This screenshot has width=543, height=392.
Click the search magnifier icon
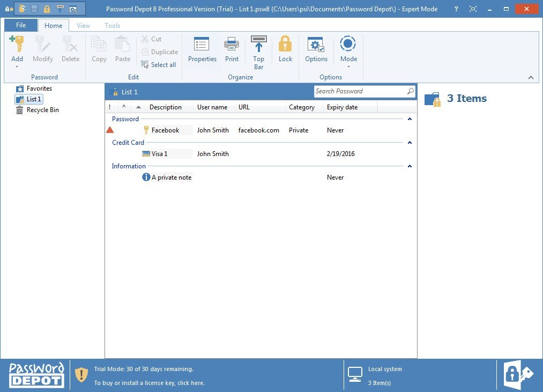coord(410,91)
